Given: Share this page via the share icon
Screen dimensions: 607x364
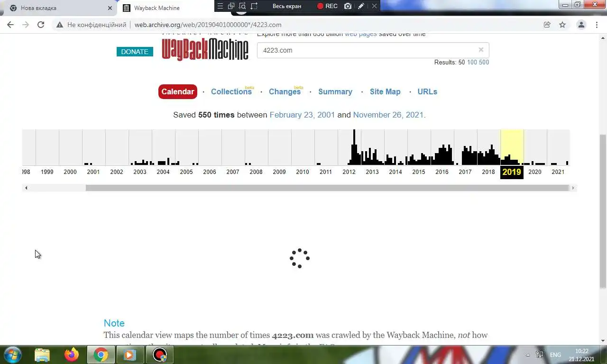Looking at the screenshot, I should tap(547, 25).
